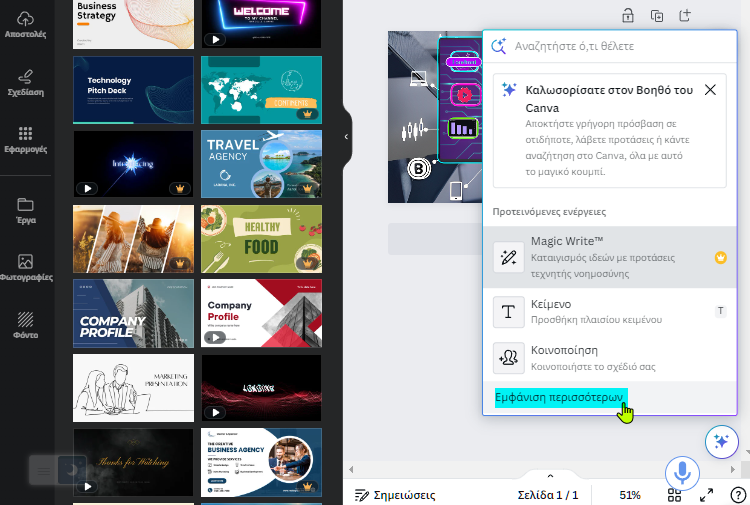Viewport: 750px width, 505px height.
Task: Click the blue microphone button
Action: 682,473
